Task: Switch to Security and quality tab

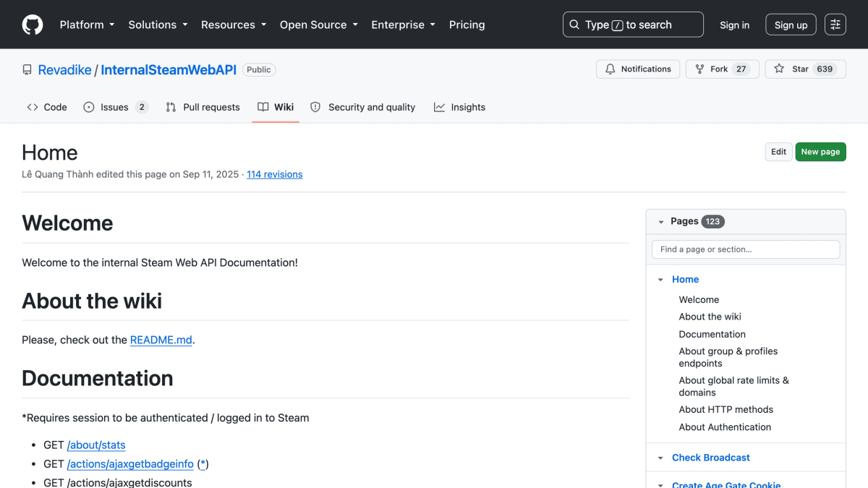Action: (362, 107)
